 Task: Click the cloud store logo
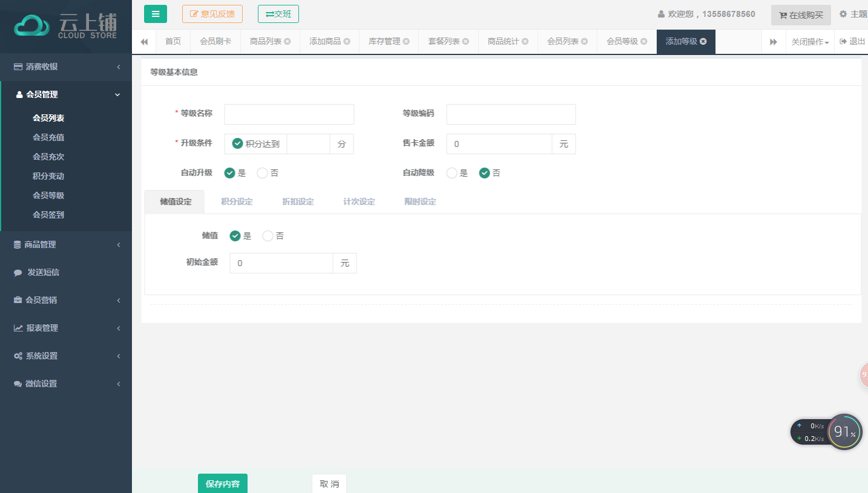coord(65,26)
